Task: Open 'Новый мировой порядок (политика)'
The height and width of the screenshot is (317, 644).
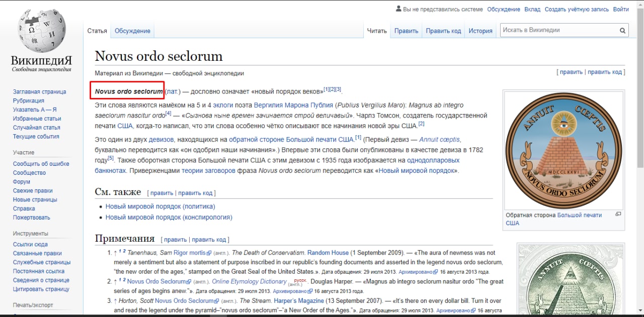Action: [x=160, y=206]
